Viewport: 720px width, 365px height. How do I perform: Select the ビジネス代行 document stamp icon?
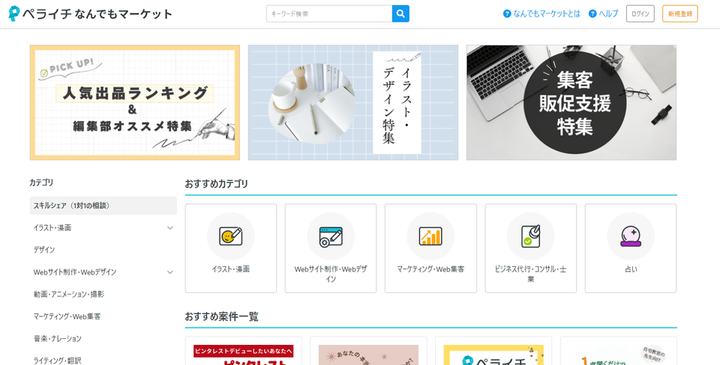pyautogui.click(x=530, y=236)
